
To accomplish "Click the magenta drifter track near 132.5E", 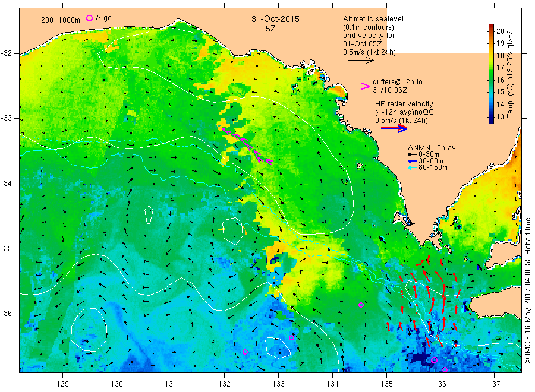I will point(247,146).
